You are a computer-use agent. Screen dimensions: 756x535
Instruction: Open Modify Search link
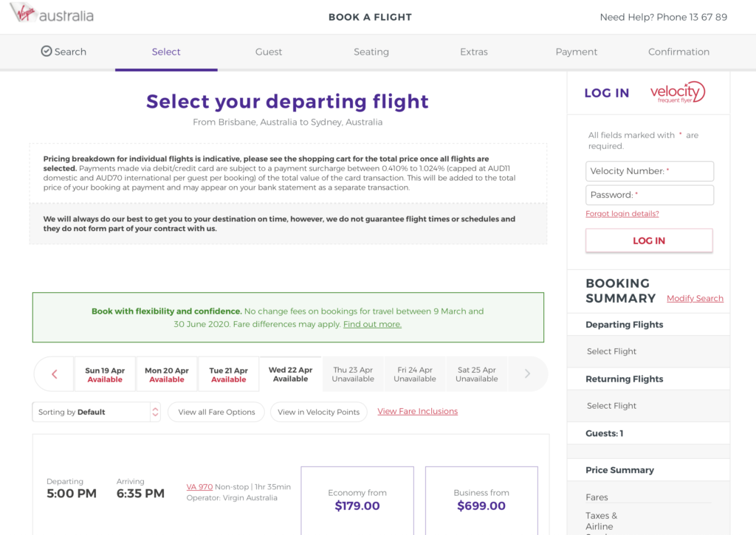(695, 298)
